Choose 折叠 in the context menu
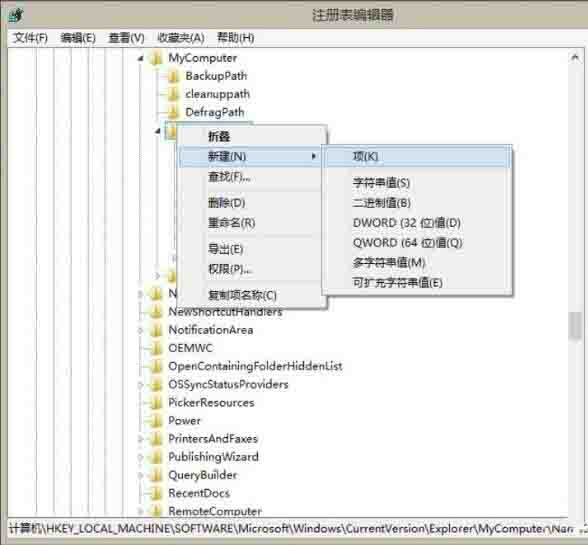Screen dimensions: 588x545 (x=250, y=137)
